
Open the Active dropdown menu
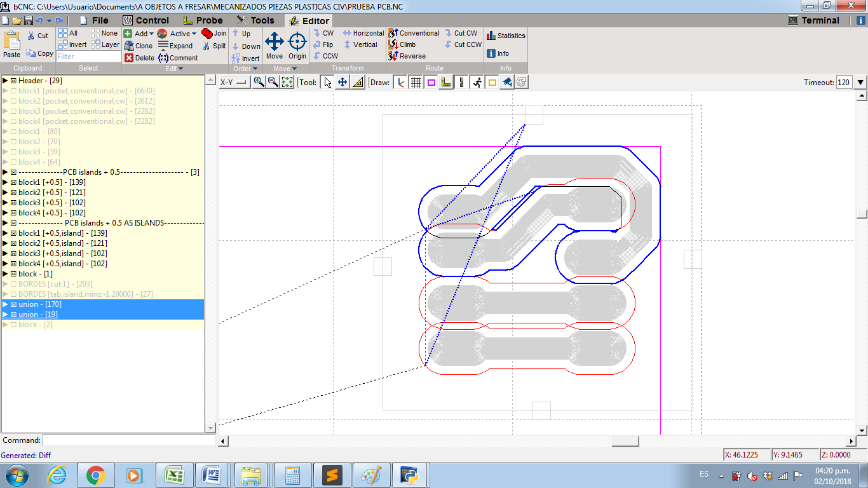[x=176, y=34]
